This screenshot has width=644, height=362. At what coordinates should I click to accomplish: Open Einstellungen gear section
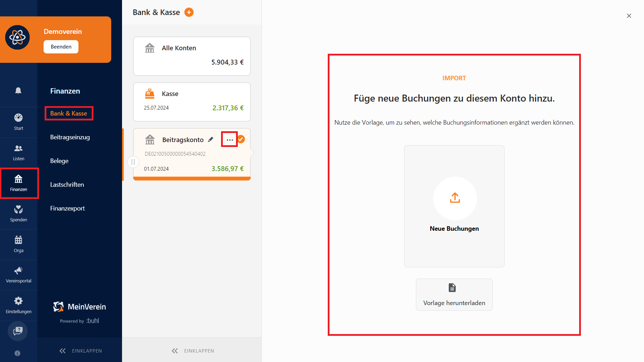[18, 305]
